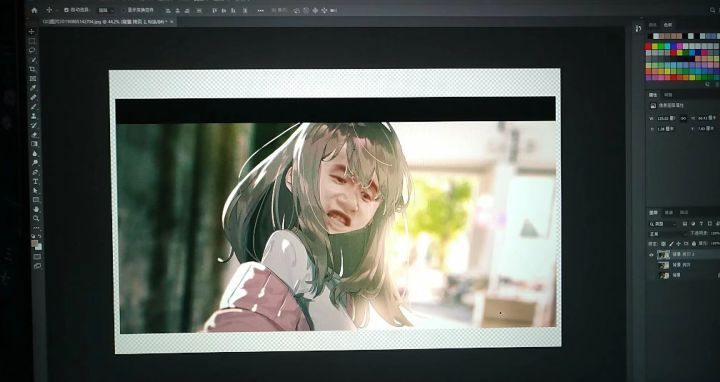This screenshot has height=382, width=720.
Task: Switch to the Swatches panel tab
Action: [x=668, y=25]
